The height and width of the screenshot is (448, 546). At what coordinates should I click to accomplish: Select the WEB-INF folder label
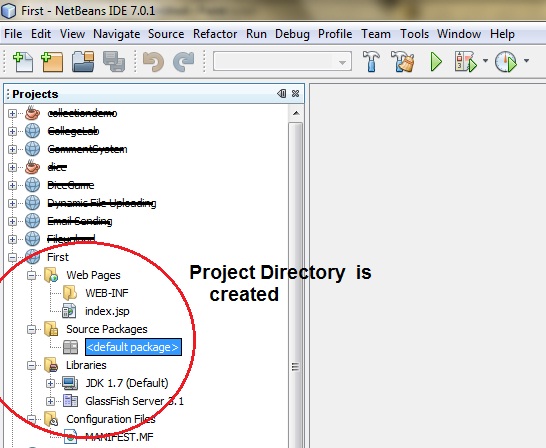pyautogui.click(x=107, y=293)
